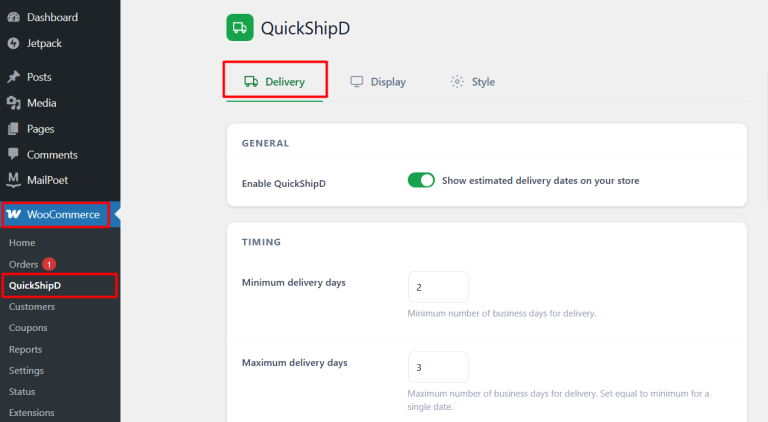The height and width of the screenshot is (422, 768).
Task: Click the Media library icon
Action: pos(14,103)
